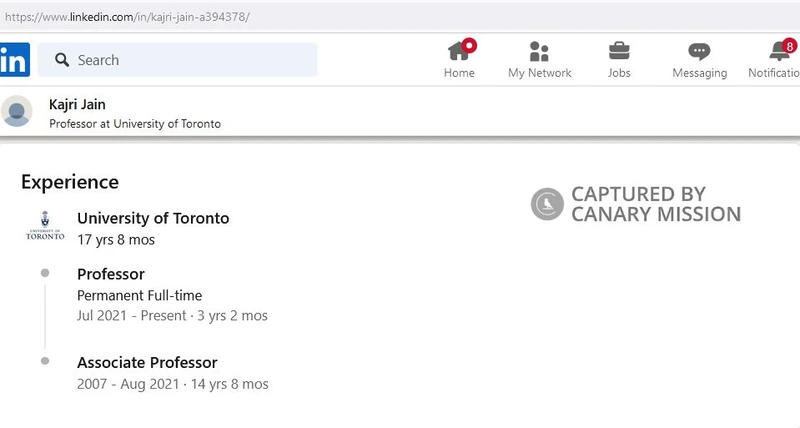
Task: Open the Jobs briefcase icon
Action: point(619,51)
